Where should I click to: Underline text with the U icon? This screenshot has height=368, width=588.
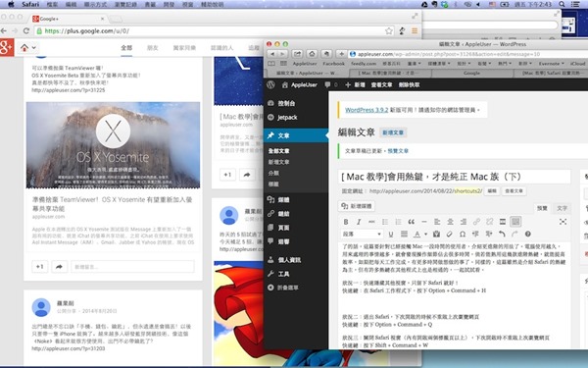pos(391,234)
